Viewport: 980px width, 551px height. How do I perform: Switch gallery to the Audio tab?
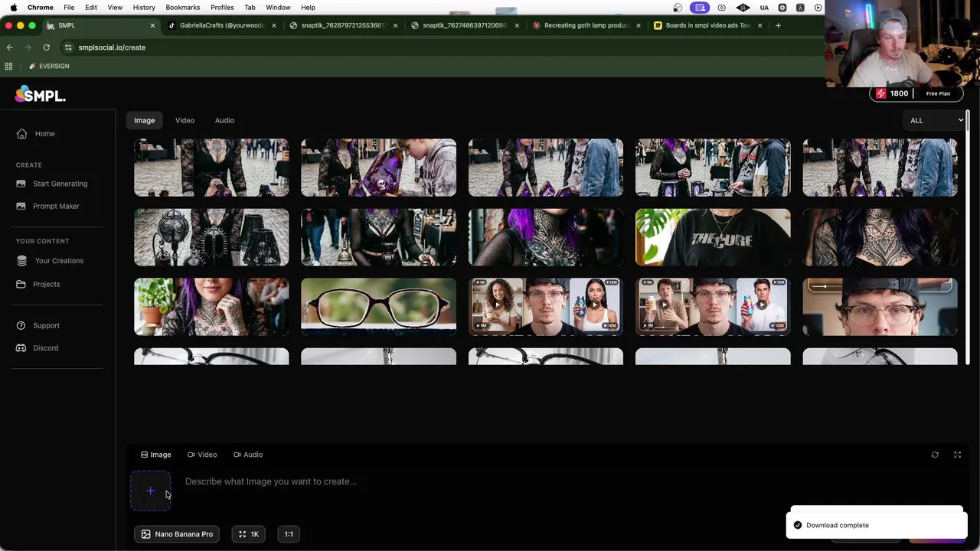pyautogui.click(x=224, y=120)
